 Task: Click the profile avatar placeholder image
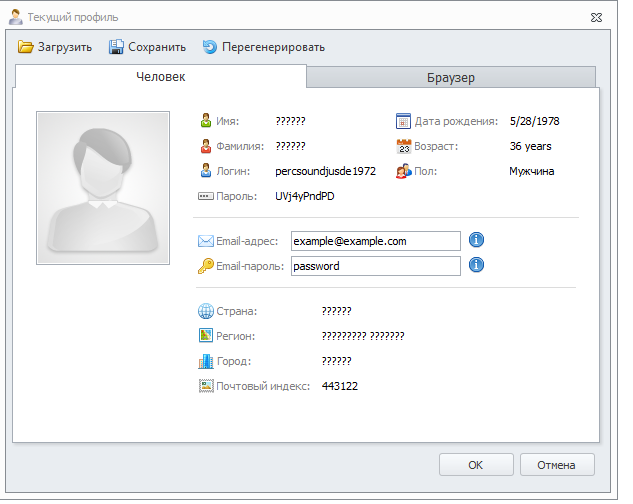coord(103,188)
